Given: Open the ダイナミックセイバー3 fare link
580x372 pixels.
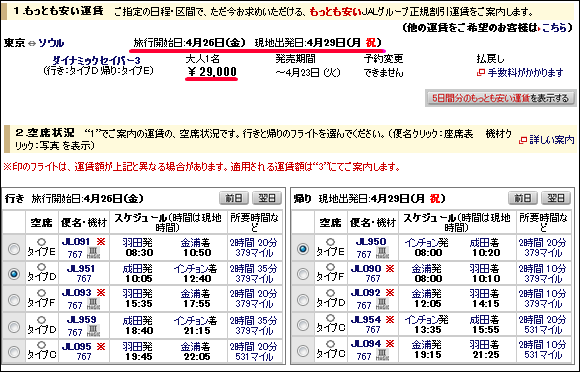Looking at the screenshot, I should 96,61.
